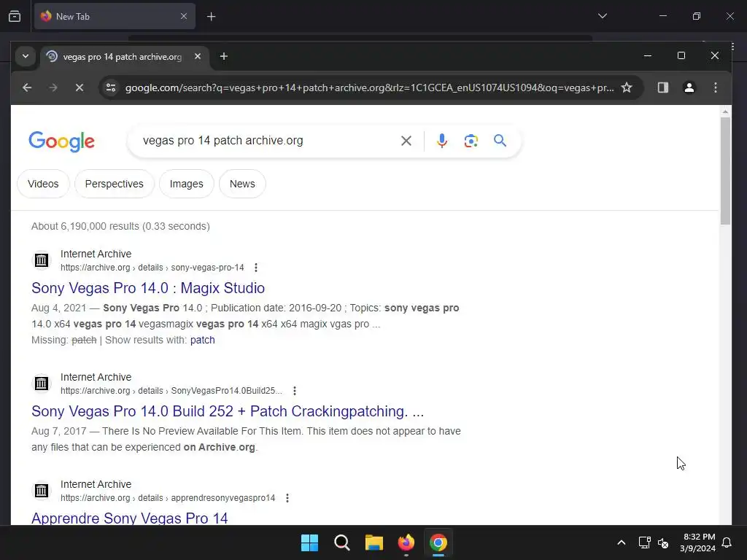Click the page vertical scrollbar thumb
747x560 pixels.
725,171
